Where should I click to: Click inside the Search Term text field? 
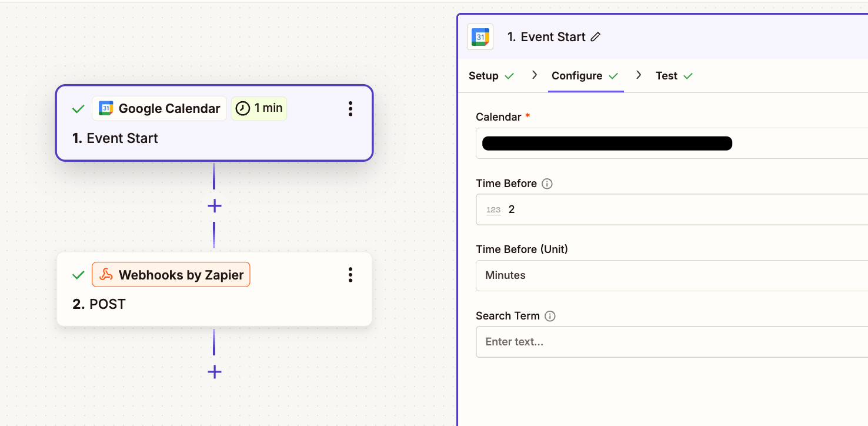click(x=670, y=342)
